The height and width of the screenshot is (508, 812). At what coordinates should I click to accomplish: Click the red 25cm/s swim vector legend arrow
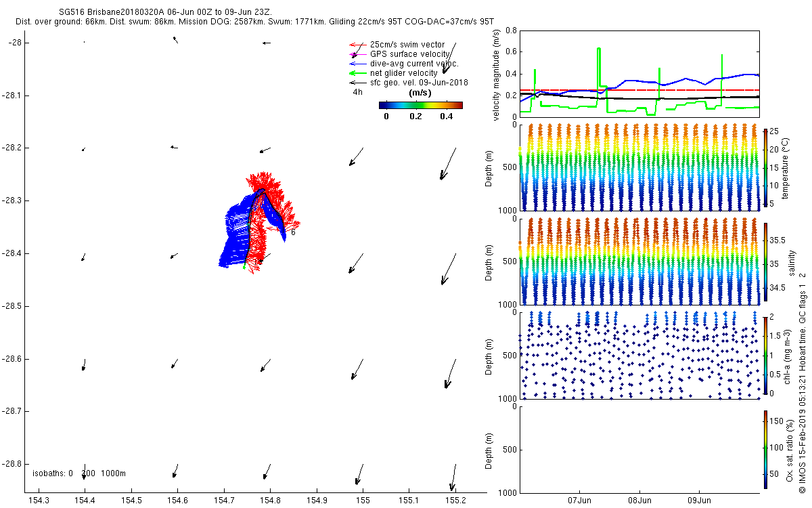coord(354,45)
